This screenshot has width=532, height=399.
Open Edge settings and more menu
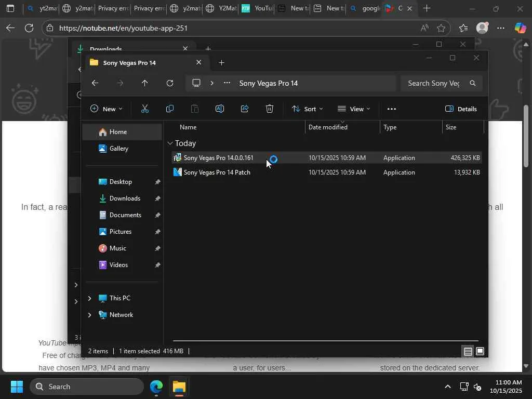(501, 28)
